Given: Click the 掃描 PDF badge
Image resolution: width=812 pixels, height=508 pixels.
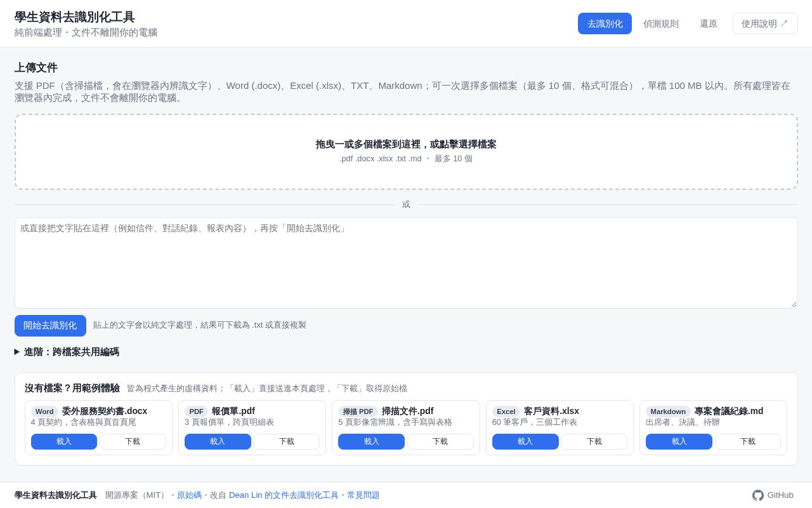Looking at the screenshot, I should 358,411.
